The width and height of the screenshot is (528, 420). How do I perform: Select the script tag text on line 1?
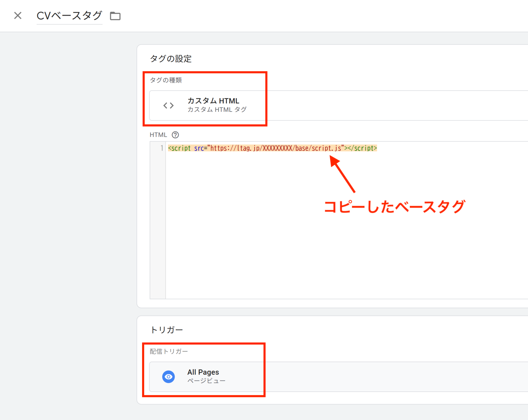[272, 148]
